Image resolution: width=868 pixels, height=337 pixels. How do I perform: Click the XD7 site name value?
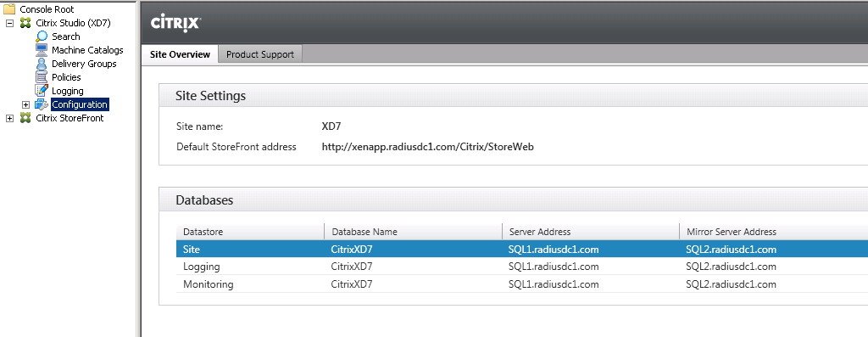point(331,126)
